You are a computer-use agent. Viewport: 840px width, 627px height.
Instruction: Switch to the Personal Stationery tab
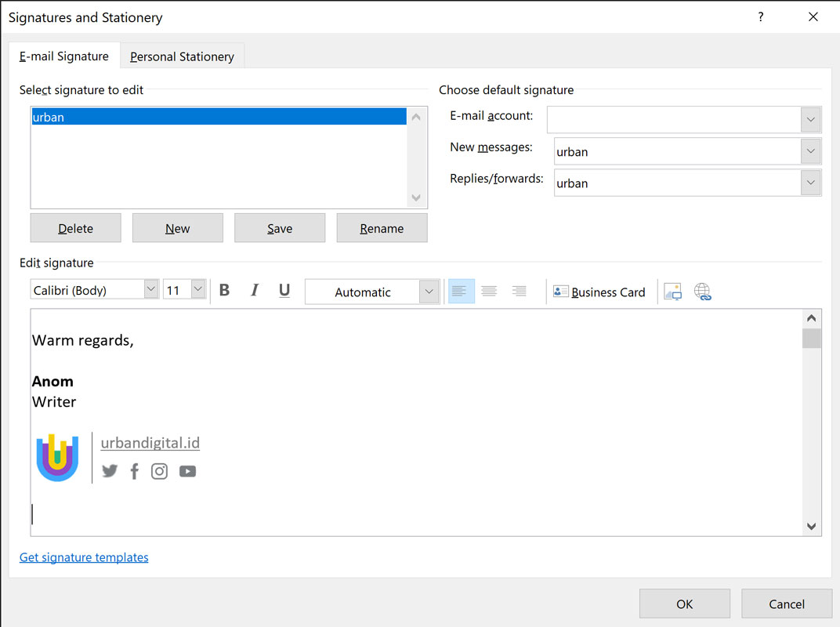click(182, 56)
